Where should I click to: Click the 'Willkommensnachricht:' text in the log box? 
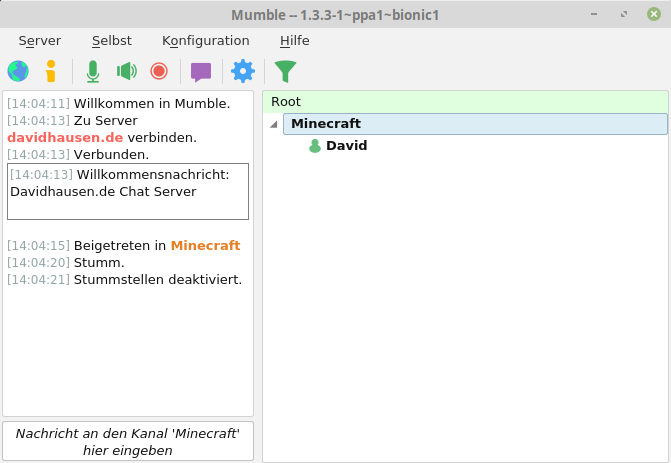[153, 175]
